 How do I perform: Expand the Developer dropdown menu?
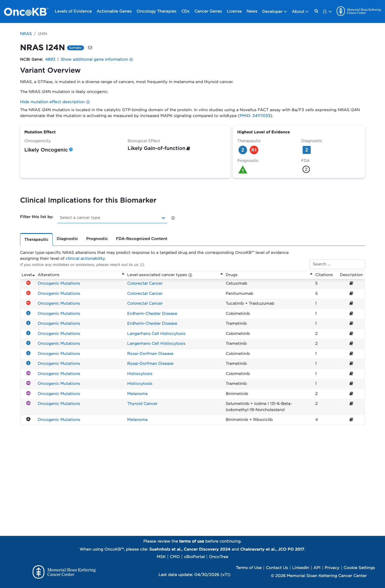274,11
